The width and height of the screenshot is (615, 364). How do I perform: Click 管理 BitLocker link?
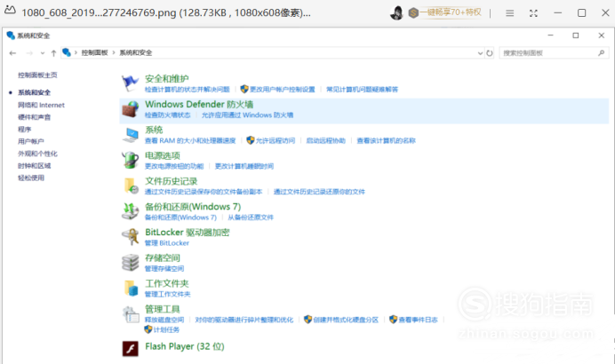(x=167, y=243)
